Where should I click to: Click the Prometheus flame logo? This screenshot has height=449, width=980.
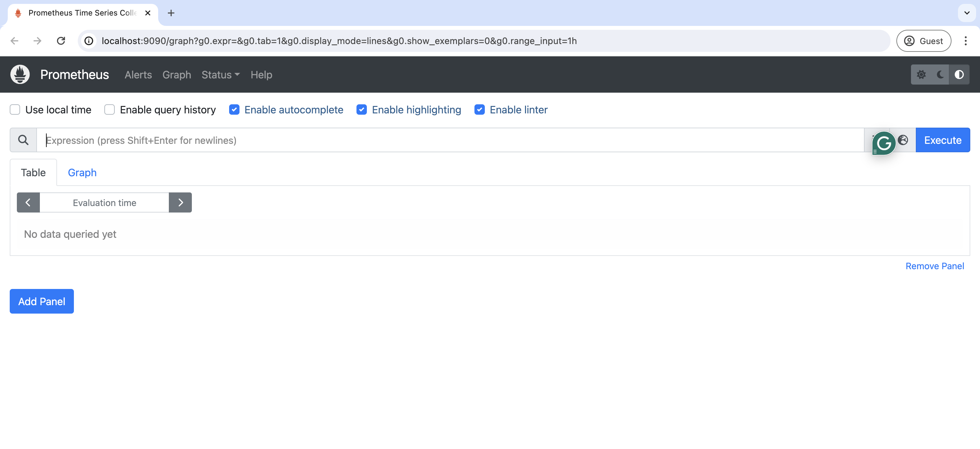tap(20, 74)
